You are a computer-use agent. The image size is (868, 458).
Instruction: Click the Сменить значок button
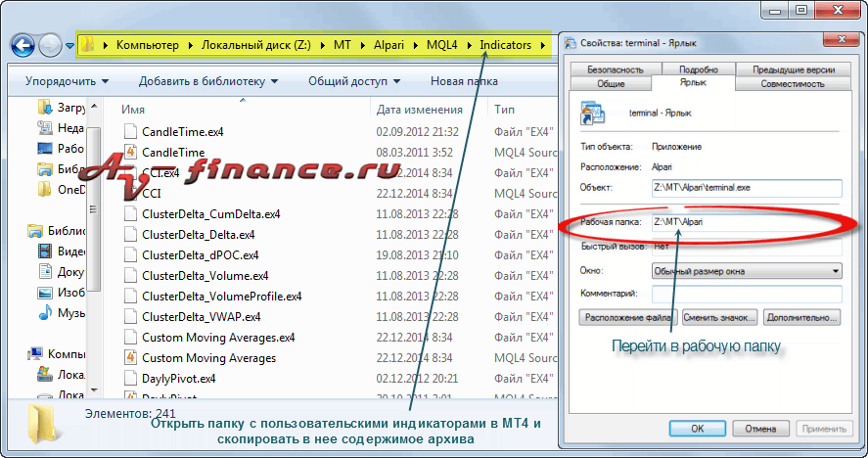pyautogui.click(x=720, y=318)
